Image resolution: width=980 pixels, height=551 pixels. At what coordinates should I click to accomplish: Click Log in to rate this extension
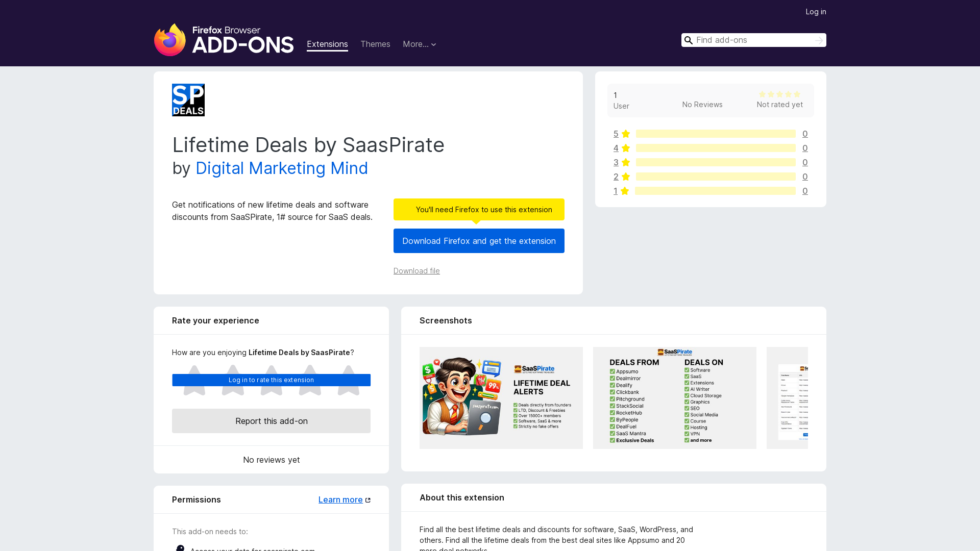point(271,380)
